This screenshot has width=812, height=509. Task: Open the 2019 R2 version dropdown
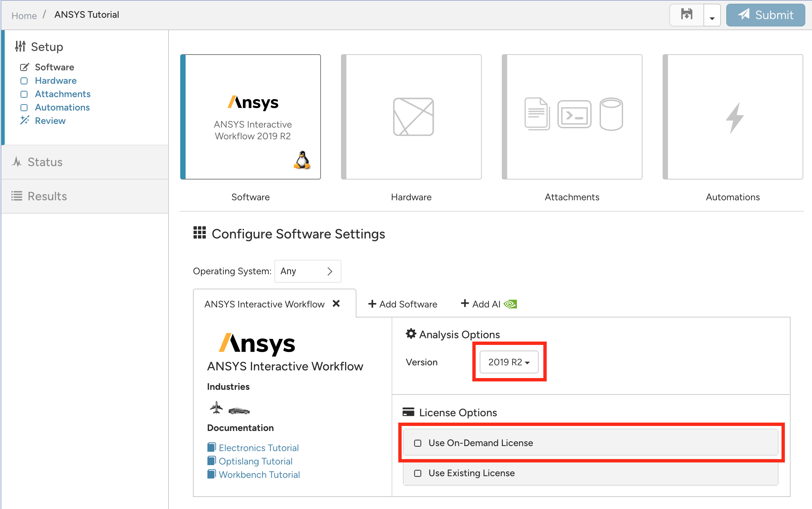tap(509, 362)
